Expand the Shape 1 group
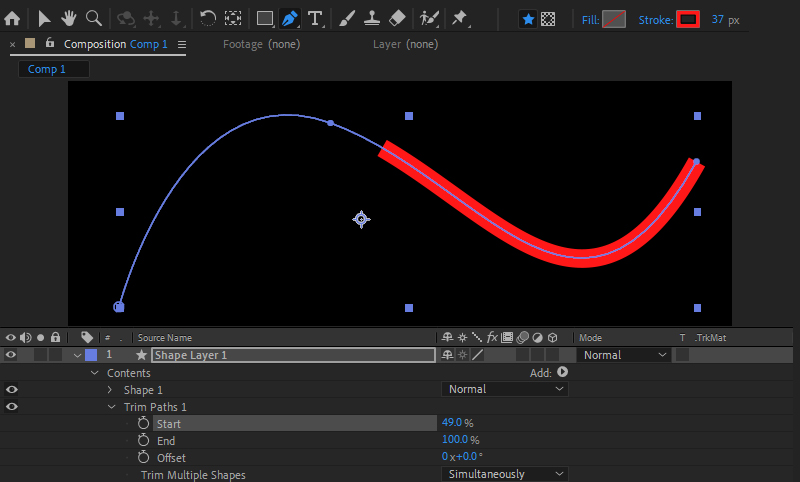Screen dimensions: 800x482 110,390
